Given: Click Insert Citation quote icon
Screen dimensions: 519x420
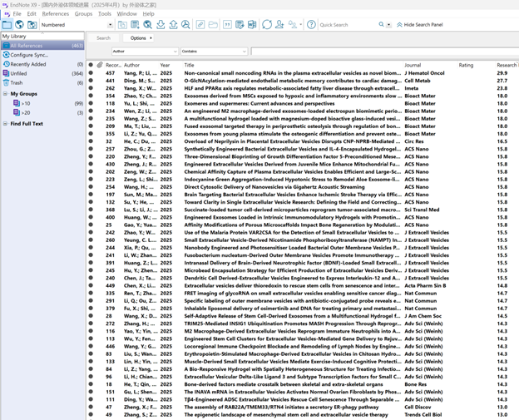Looking at the screenshot, I should click(x=227, y=24).
